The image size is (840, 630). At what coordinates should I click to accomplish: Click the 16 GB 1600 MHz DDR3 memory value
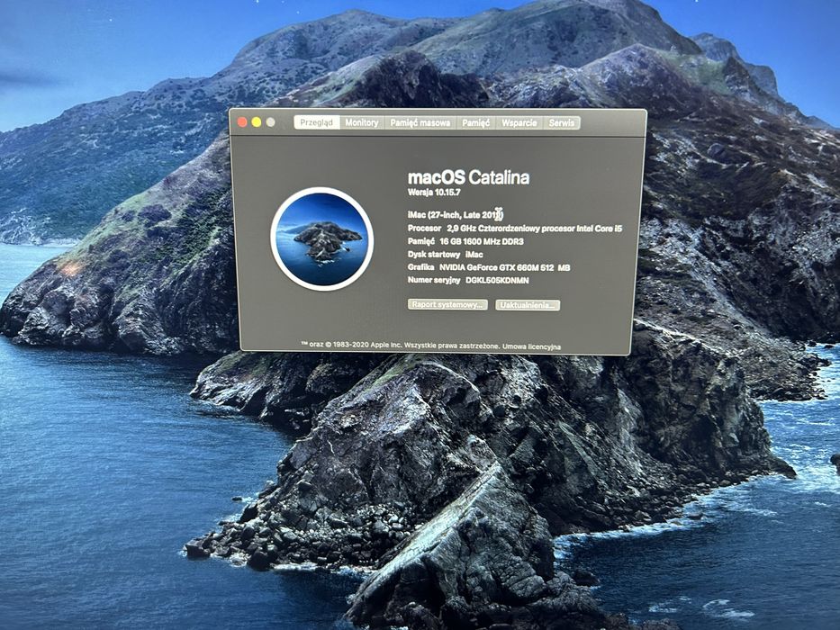(x=482, y=241)
